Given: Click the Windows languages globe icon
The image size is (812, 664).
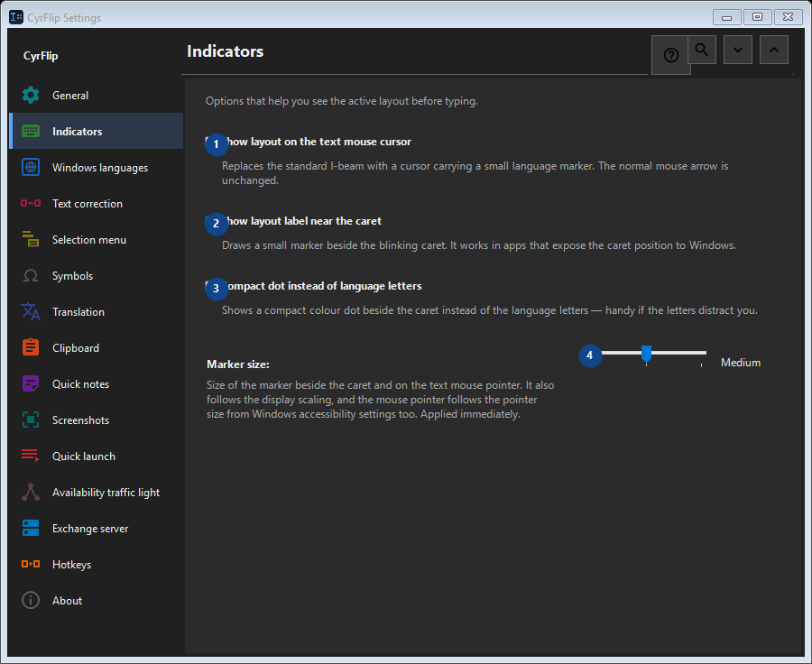Looking at the screenshot, I should pos(31,167).
